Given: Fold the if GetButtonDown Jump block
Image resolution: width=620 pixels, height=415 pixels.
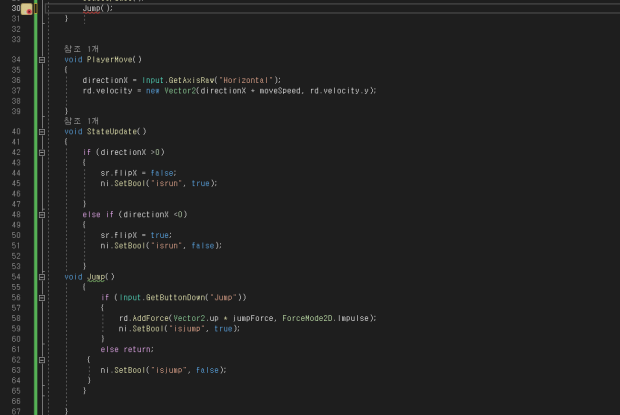Looking at the screenshot, I should [x=41, y=297].
